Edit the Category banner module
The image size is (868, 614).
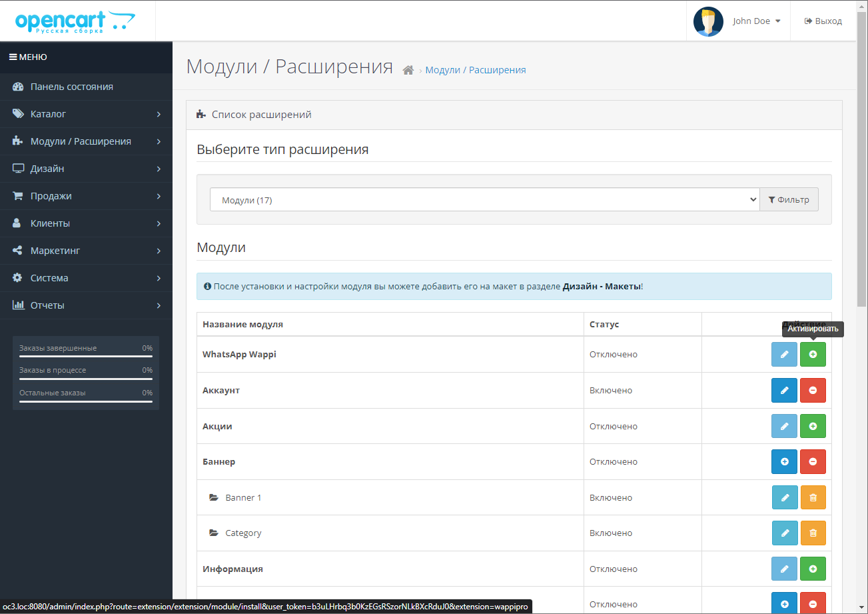(784, 533)
